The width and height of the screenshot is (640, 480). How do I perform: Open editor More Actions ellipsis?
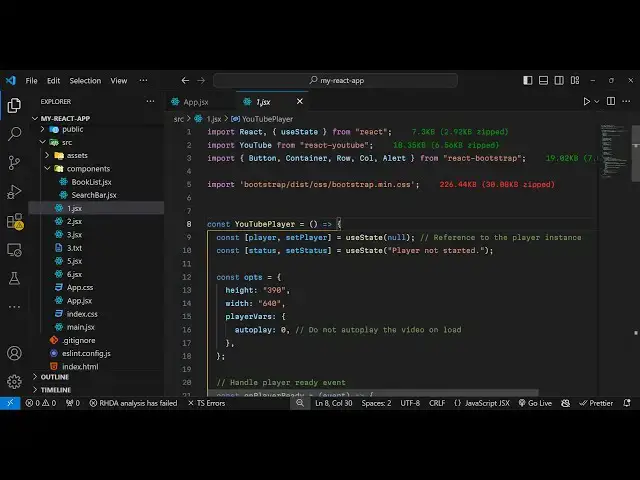(x=626, y=101)
